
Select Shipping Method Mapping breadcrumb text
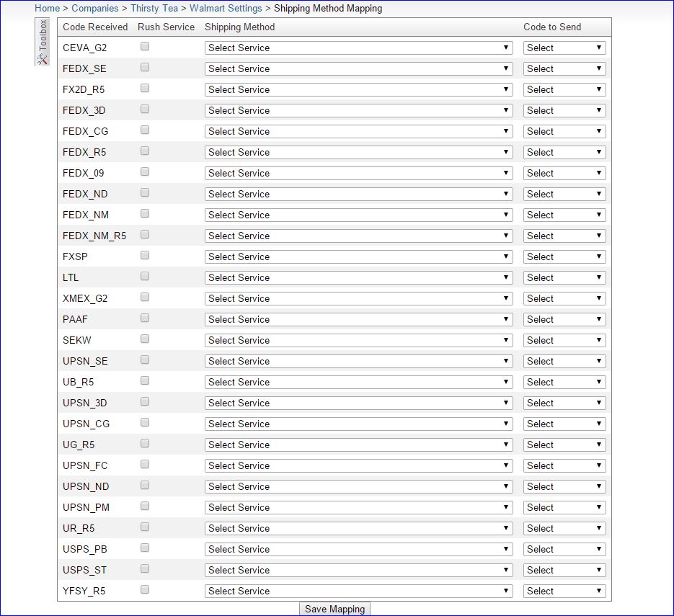tap(328, 8)
